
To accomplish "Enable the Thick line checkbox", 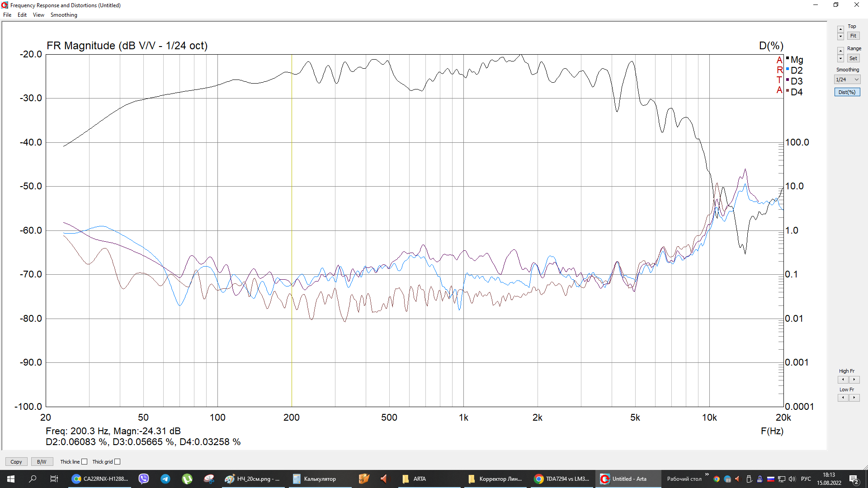I will pyautogui.click(x=84, y=462).
